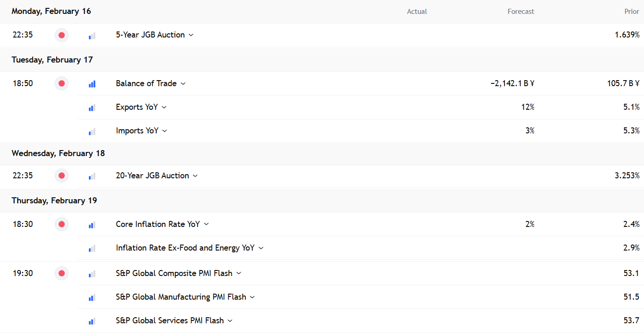Viewport: 644px width, 333px height.
Task: Click the Actual column header
Action: pyautogui.click(x=417, y=12)
